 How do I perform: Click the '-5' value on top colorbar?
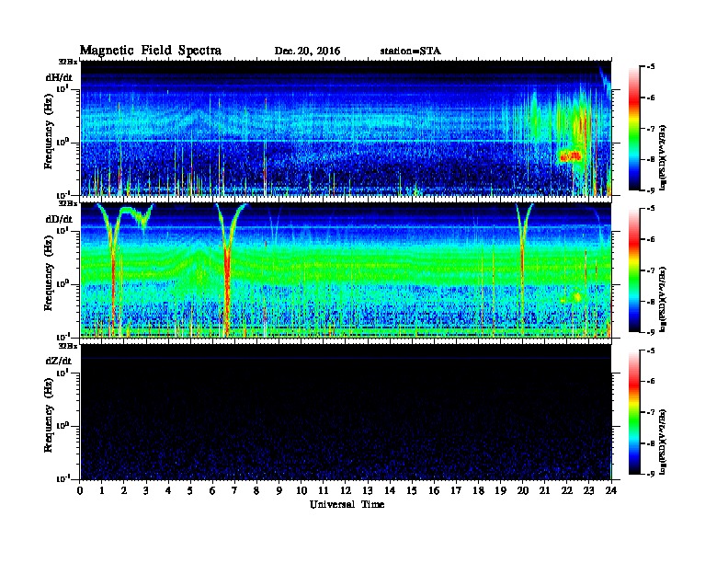click(x=650, y=67)
